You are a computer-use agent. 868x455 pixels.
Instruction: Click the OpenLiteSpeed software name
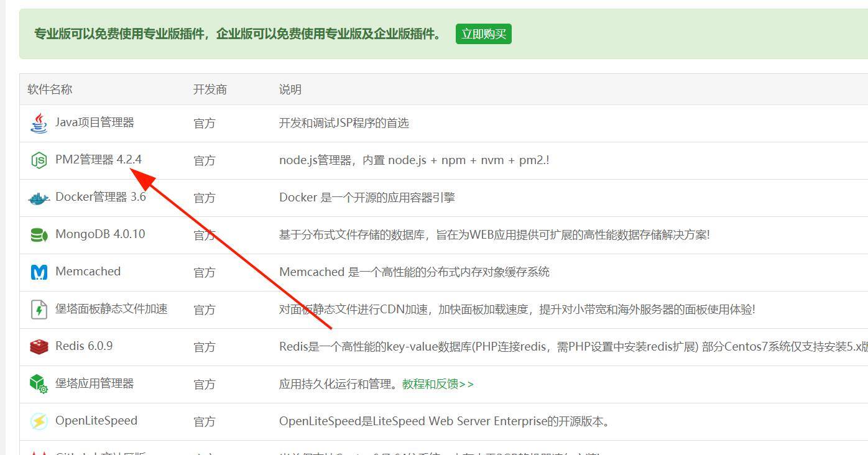(96, 421)
